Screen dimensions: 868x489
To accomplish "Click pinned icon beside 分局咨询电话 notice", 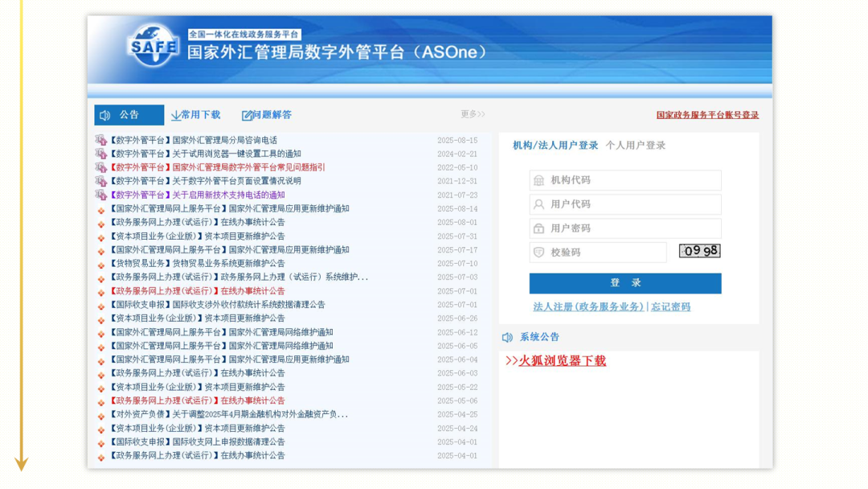I will click(x=100, y=140).
